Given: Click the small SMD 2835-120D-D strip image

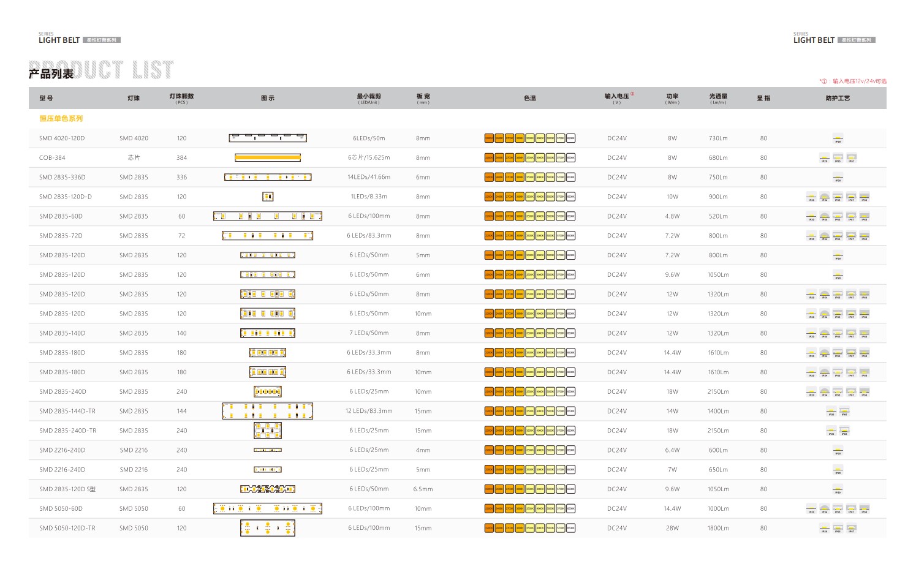Looking at the screenshot, I should point(268,197).
